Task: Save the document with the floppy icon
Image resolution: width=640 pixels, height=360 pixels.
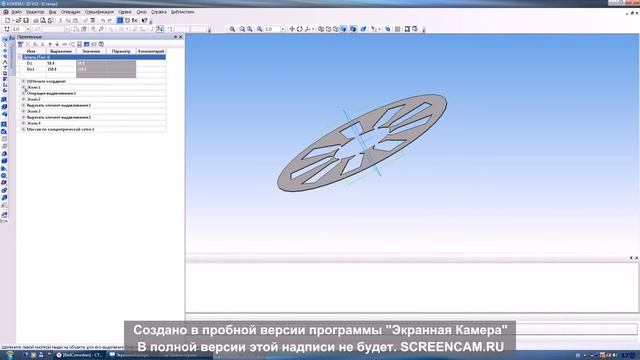Action: point(26,20)
